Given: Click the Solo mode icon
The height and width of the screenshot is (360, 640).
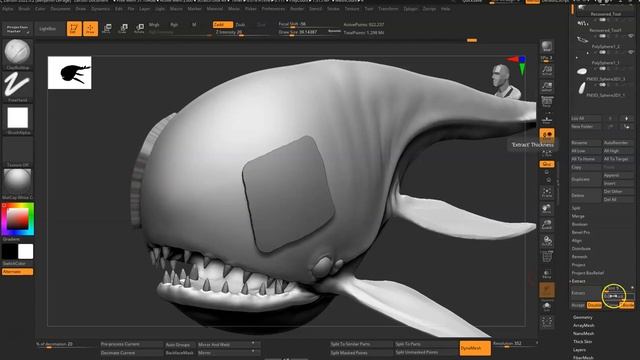Looking at the screenshot, I should [547, 307].
